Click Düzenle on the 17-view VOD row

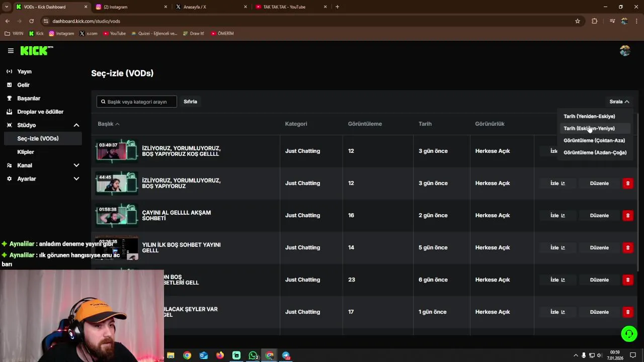(x=599, y=312)
